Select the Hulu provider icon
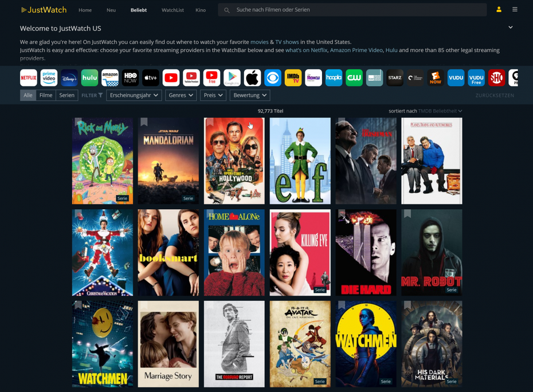533x392 pixels. pyautogui.click(x=90, y=78)
